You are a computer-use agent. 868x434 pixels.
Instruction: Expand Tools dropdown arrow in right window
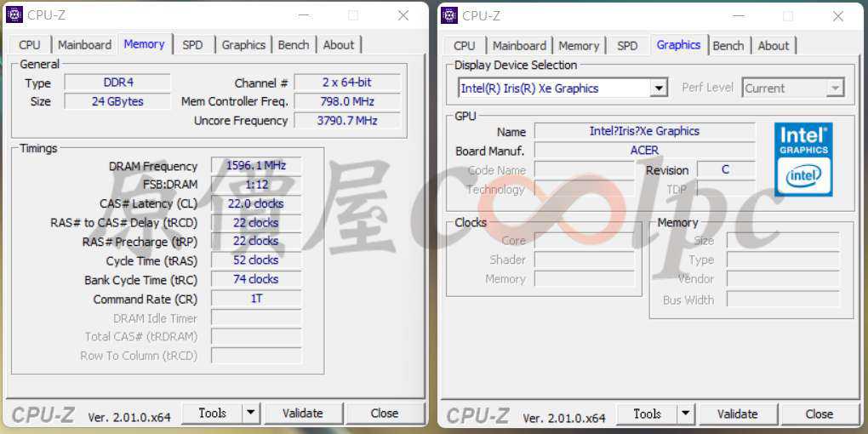(x=685, y=414)
